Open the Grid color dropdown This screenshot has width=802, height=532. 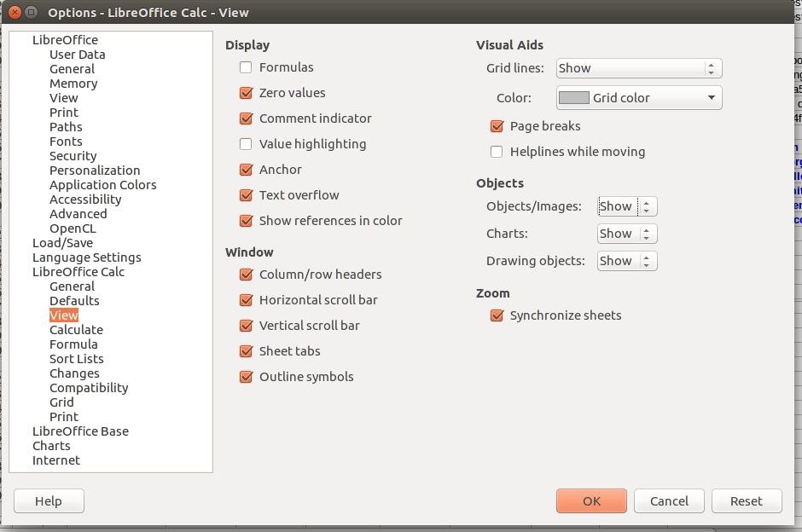[x=639, y=97]
